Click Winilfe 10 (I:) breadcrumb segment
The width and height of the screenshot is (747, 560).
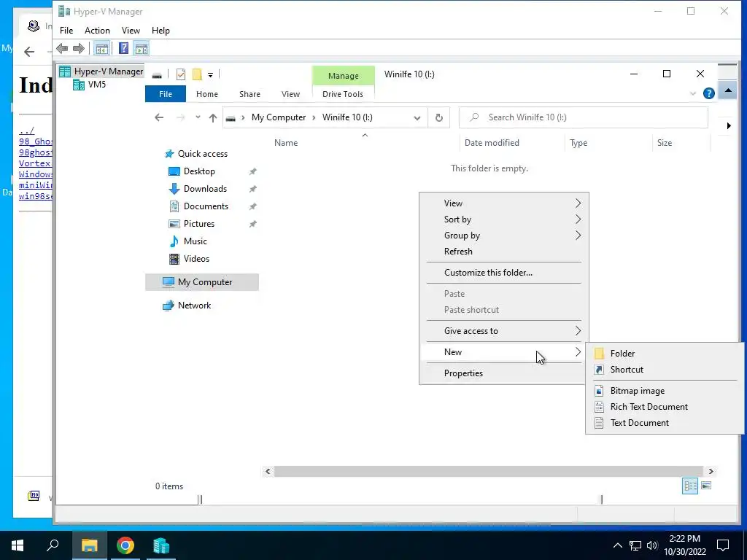tap(347, 117)
